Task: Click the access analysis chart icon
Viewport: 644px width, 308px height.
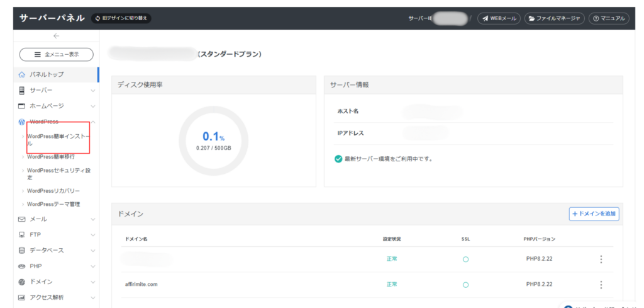Action: 22,297
